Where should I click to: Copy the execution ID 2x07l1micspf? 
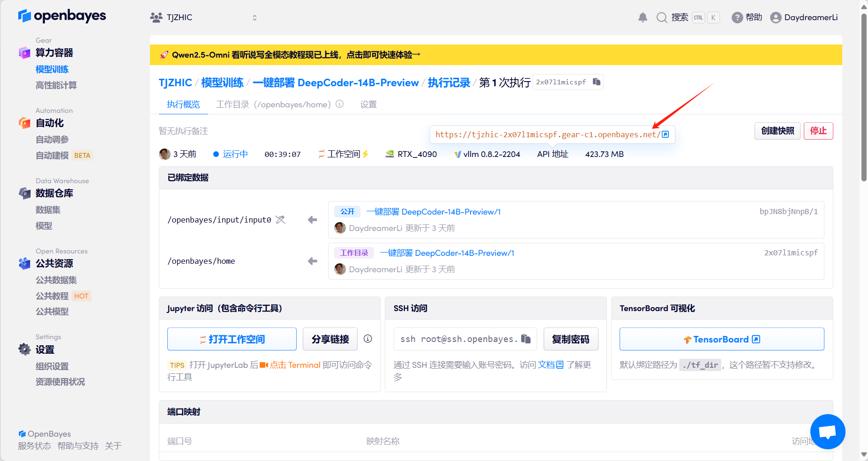click(596, 82)
